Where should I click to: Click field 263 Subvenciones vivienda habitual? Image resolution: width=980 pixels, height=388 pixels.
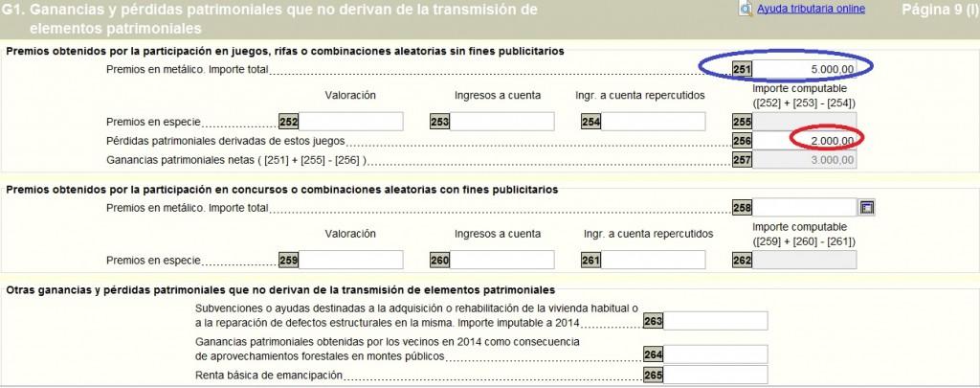(x=715, y=321)
